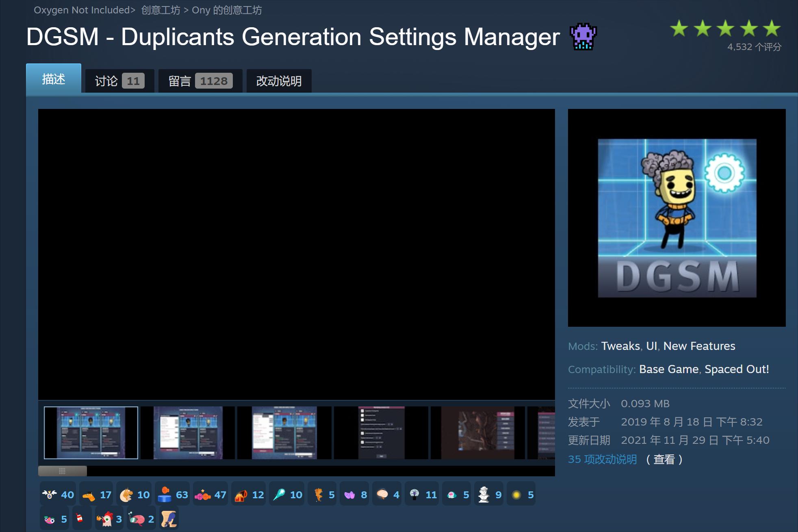Open Ony 的创意工坊 breadcrumb link
Viewport: 798px width, 532px height.
(227, 10)
